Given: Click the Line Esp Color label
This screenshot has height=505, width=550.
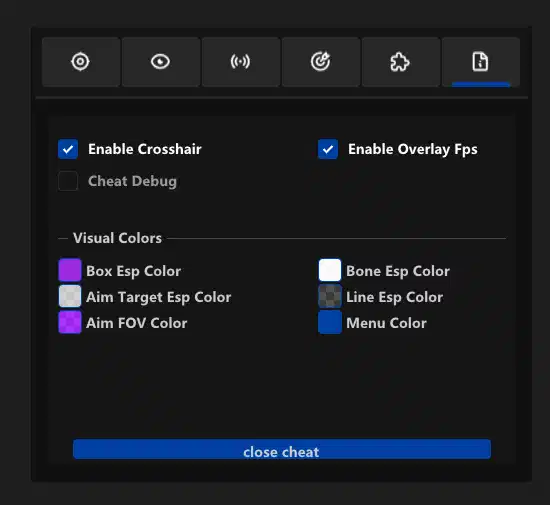Looking at the screenshot, I should pos(394,297).
